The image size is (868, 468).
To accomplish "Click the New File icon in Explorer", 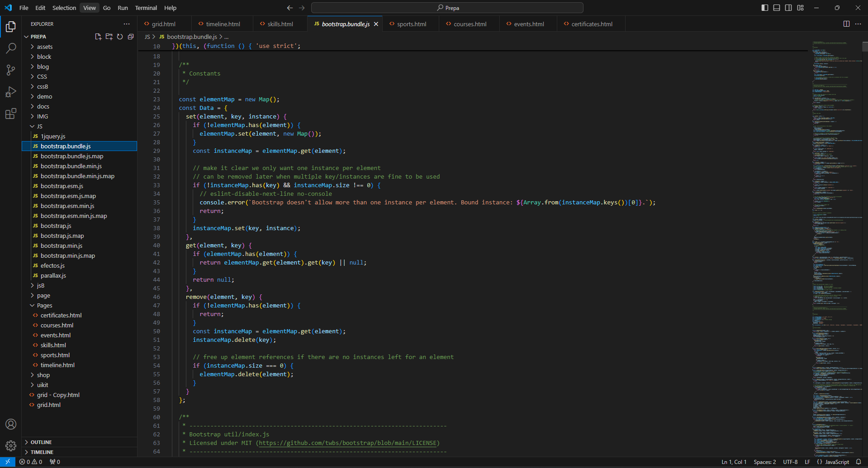I will [x=98, y=37].
